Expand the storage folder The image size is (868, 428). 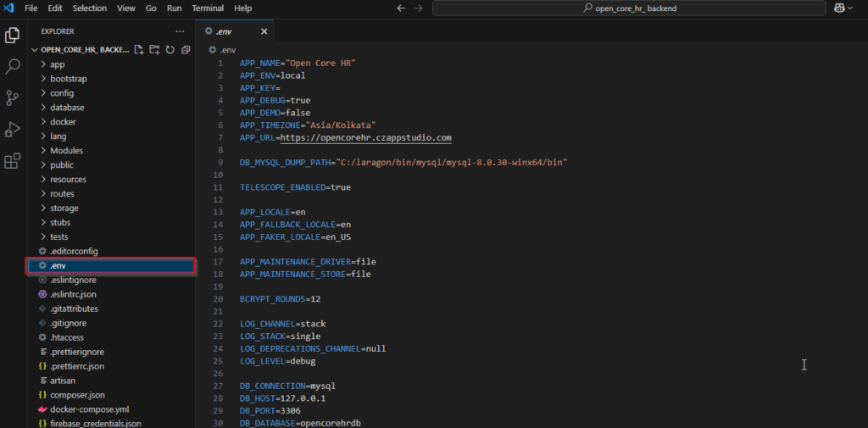click(x=111, y=208)
